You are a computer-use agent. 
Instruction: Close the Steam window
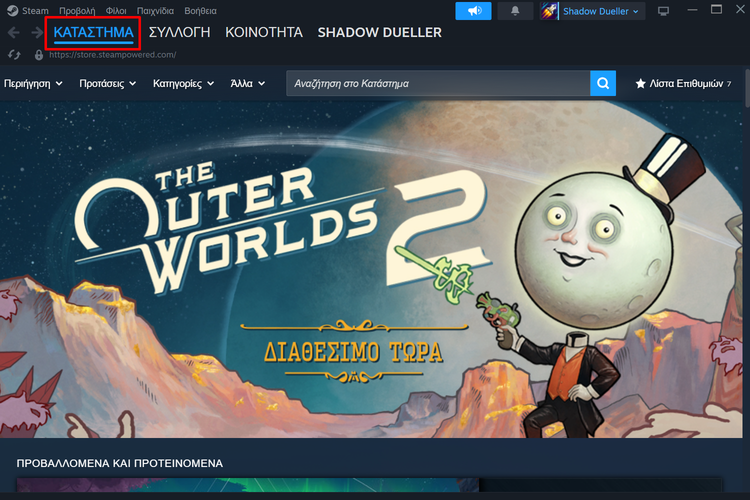click(x=740, y=10)
